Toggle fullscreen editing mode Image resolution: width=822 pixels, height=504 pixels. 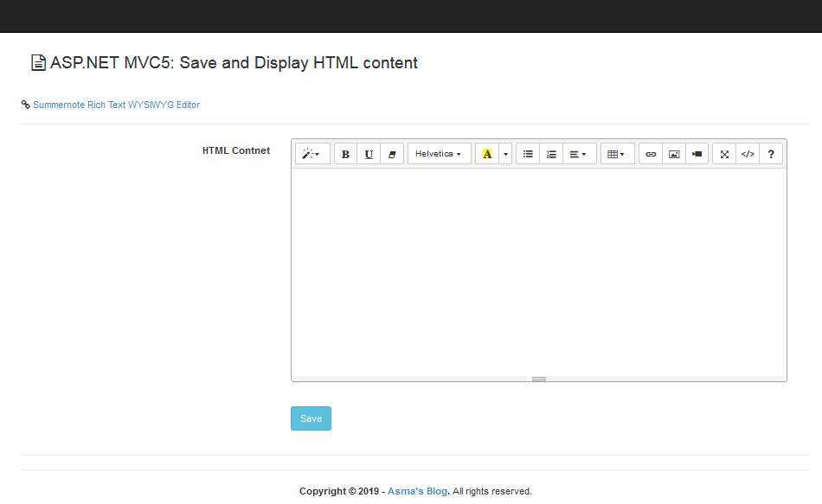[724, 153]
